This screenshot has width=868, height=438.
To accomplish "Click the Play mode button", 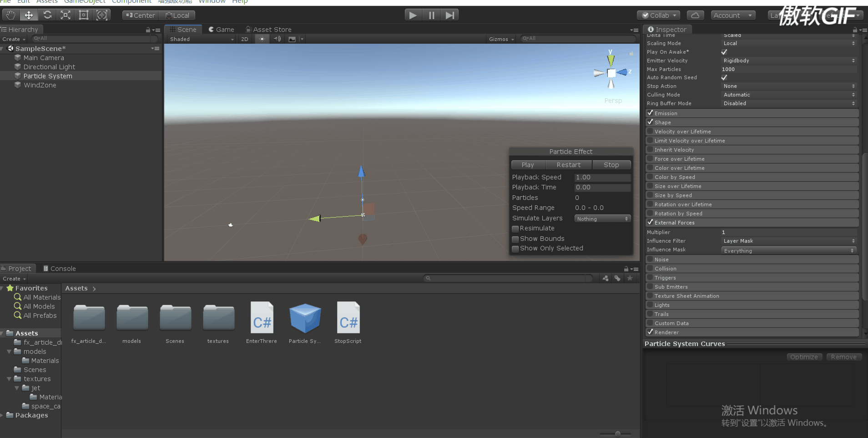I will [413, 15].
